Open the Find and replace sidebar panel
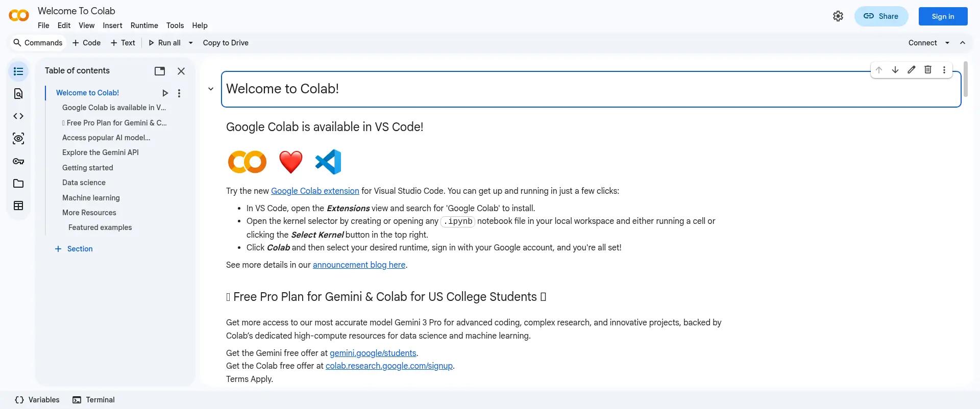980x409 pixels. [x=18, y=94]
